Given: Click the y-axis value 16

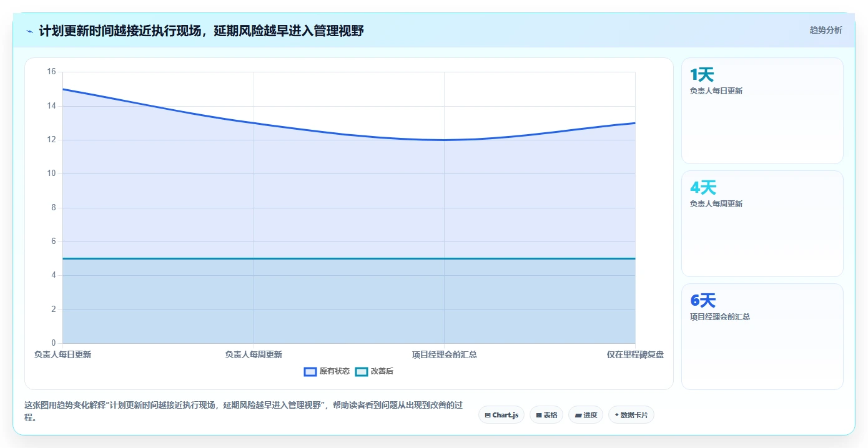Looking at the screenshot, I should pyautogui.click(x=51, y=72).
